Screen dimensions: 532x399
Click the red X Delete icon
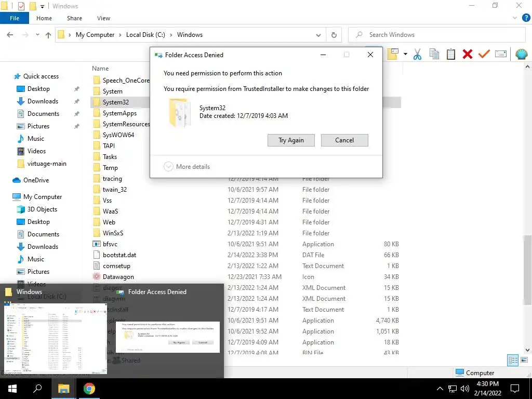coord(468,54)
